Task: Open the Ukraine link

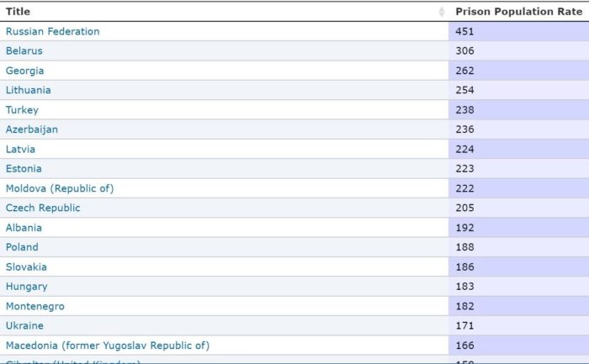Action: tap(24, 325)
